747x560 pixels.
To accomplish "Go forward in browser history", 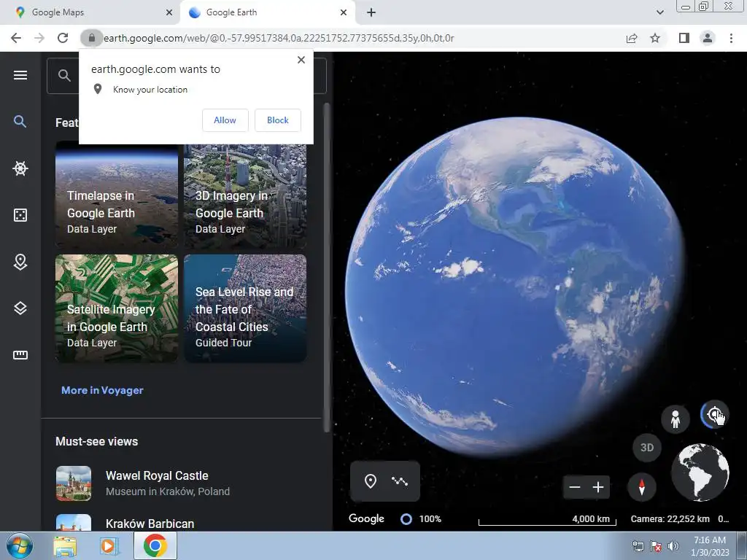I will [x=39, y=38].
